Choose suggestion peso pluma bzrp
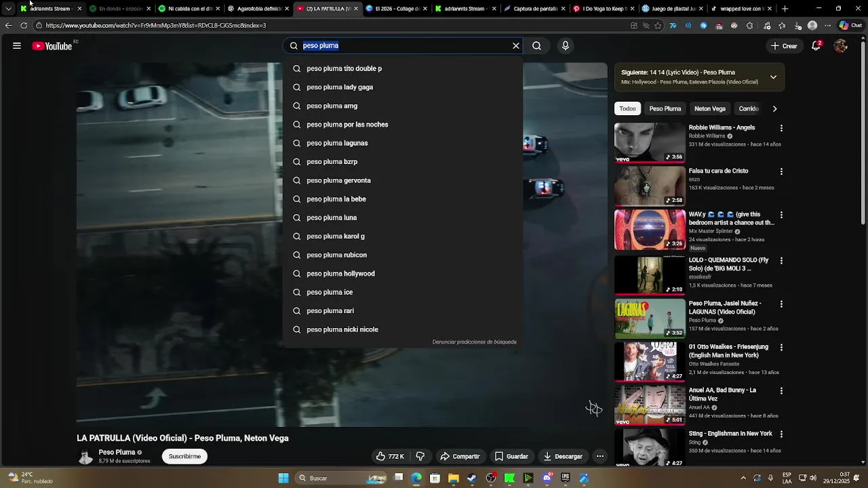 [403, 162]
